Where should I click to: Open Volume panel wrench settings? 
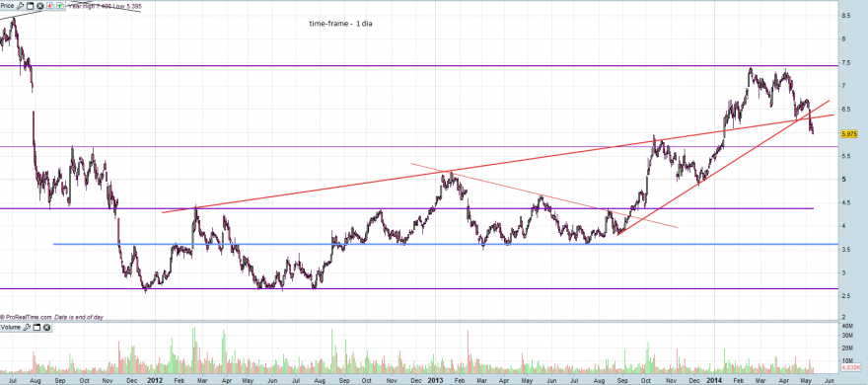(27, 328)
